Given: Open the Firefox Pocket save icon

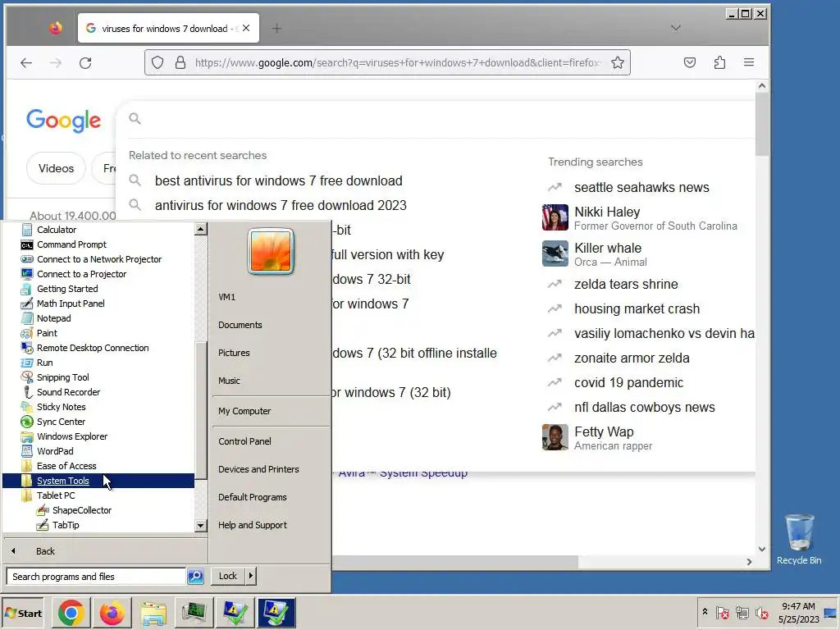Looking at the screenshot, I should (x=689, y=62).
